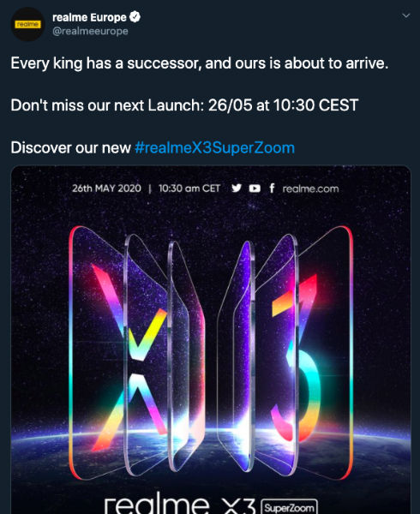Open the realme profile avatar
Image resolution: width=420 pixels, height=514 pixels.
[x=27, y=24]
